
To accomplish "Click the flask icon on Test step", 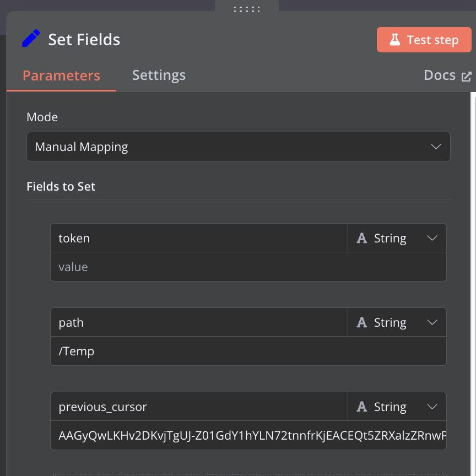I will [x=394, y=40].
